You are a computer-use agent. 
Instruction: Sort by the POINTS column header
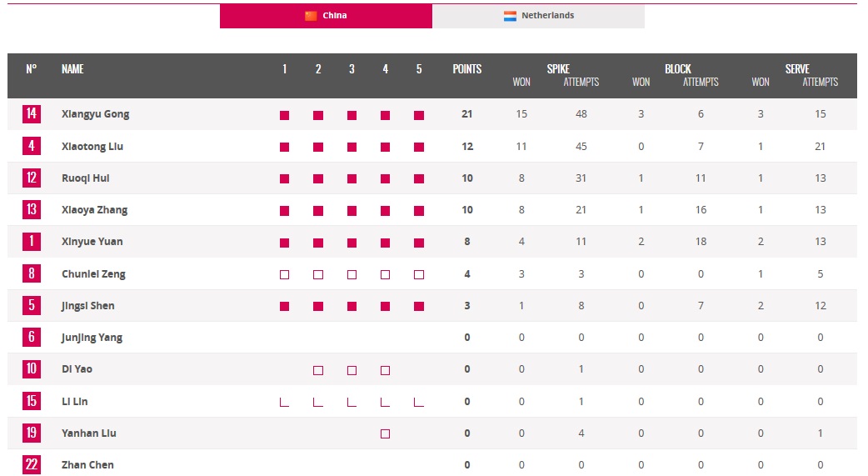[466, 69]
